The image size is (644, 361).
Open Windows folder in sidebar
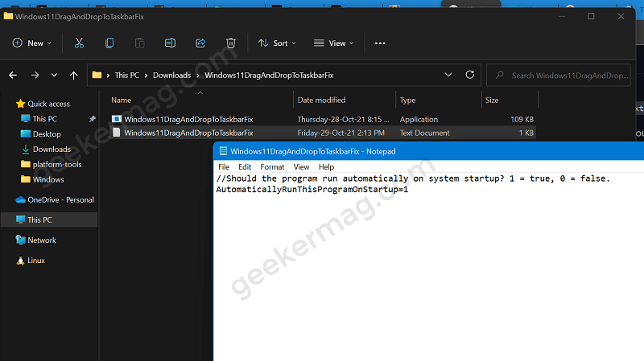48,179
